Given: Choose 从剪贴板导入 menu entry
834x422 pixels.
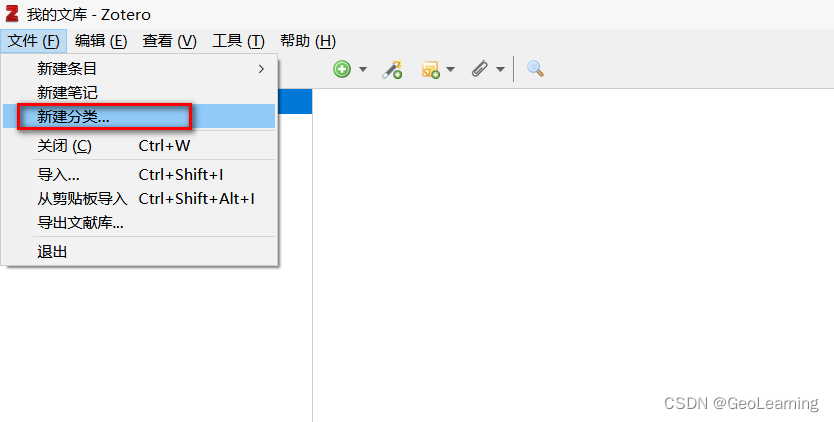Looking at the screenshot, I should tap(139, 198).
